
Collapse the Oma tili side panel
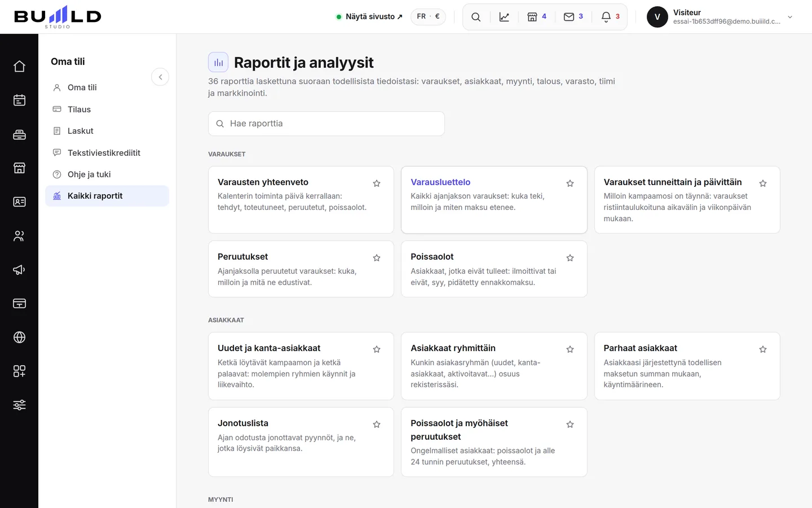(x=160, y=77)
